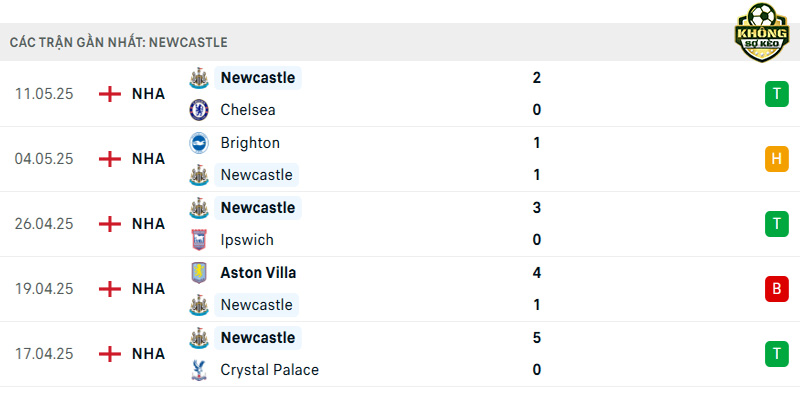Image resolution: width=800 pixels, height=400 pixels.
Task: Click the Ipswich club crest icon
Action: point(199,240)
